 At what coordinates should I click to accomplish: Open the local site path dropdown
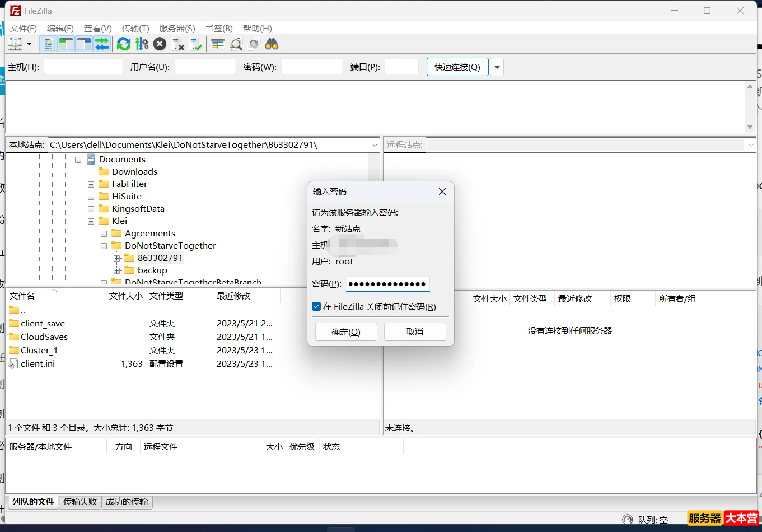coord(375,145)
